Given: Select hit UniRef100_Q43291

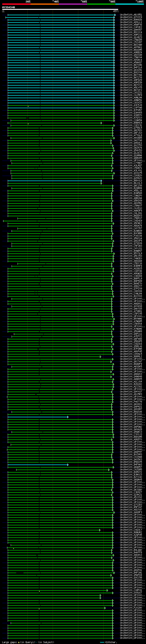Looking at the screenshot, I should (x=131, y=70).
